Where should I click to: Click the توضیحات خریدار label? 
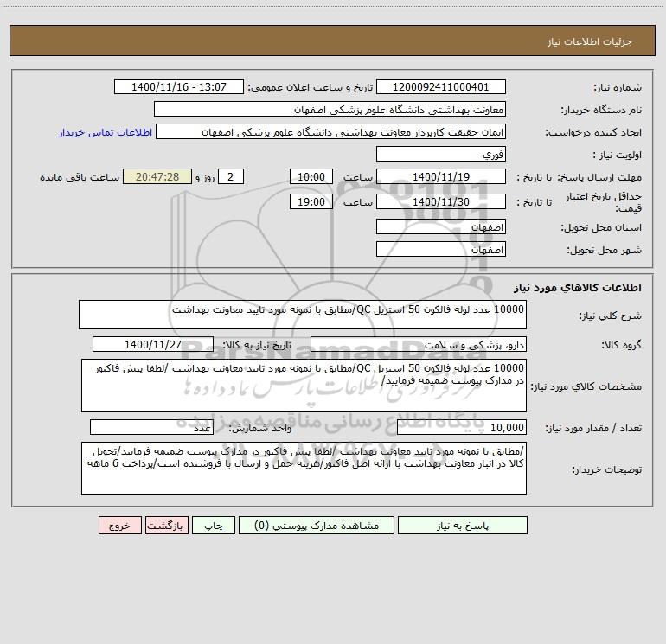click(x=607, y=469)
